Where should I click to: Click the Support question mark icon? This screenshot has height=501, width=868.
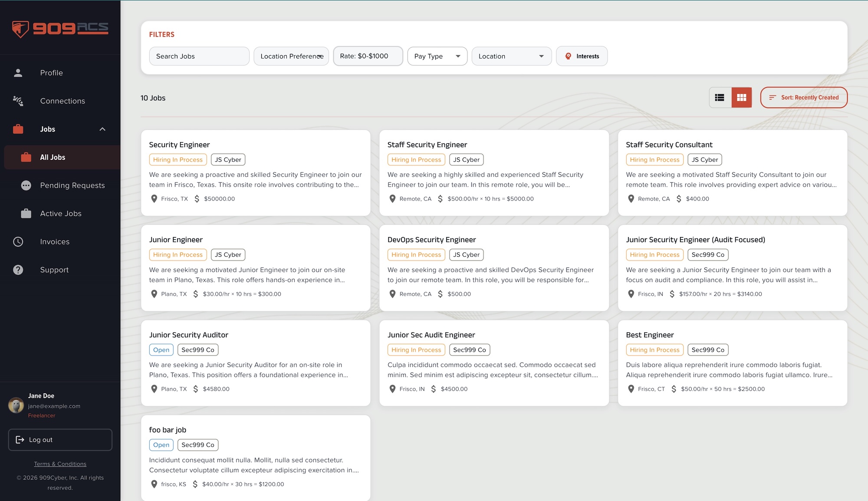point(18,270)
